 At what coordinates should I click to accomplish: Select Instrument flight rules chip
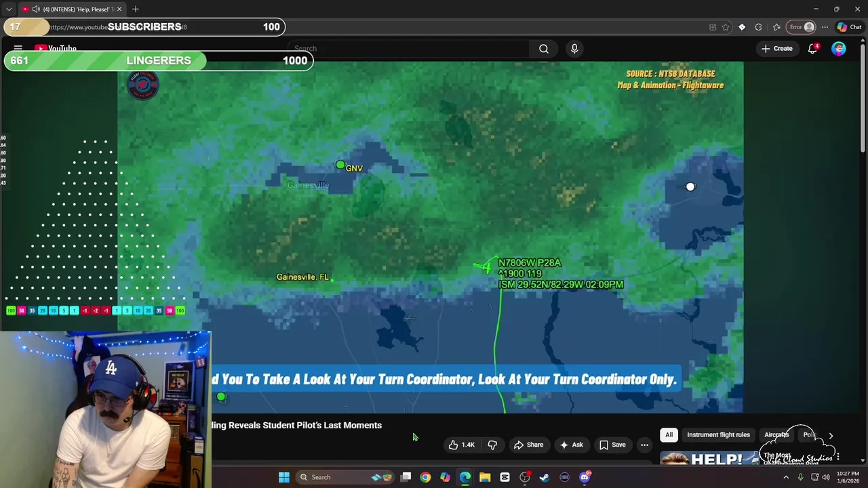click(718, 434)
